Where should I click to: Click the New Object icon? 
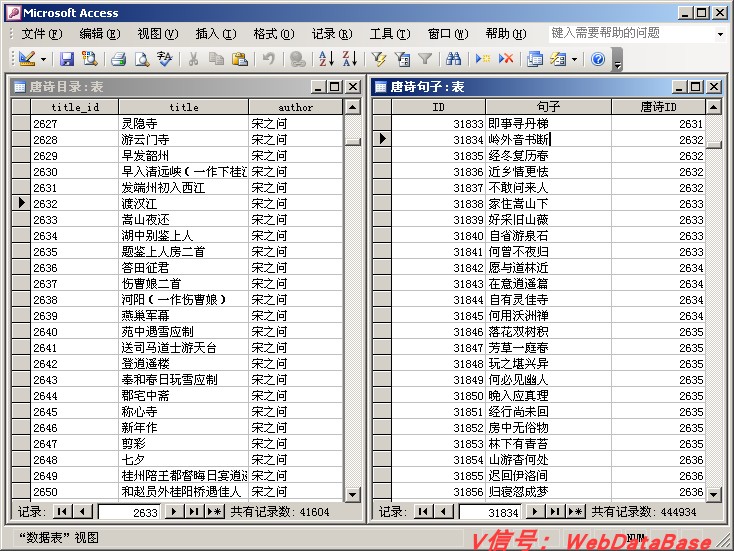pos(558,59)
